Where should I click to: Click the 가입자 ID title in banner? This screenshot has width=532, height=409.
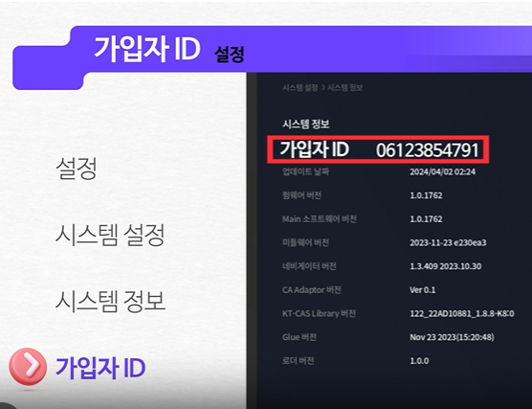(x=147, y=49)
